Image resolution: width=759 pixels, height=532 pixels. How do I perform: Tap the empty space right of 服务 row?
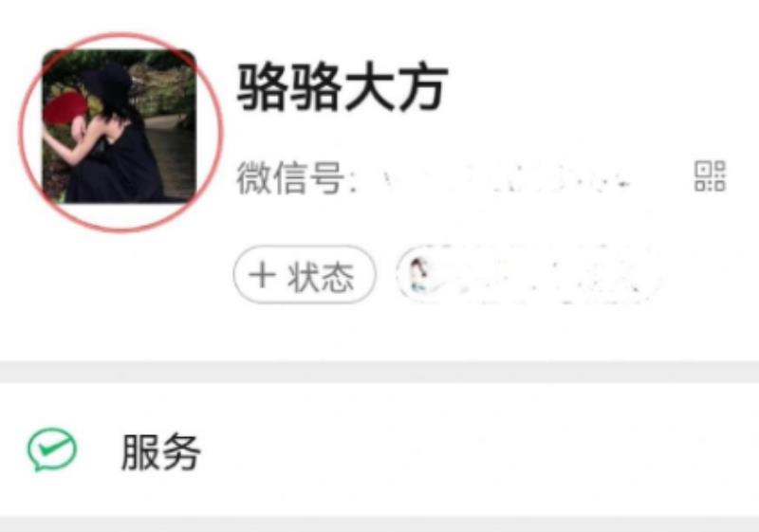coord(479,449)
